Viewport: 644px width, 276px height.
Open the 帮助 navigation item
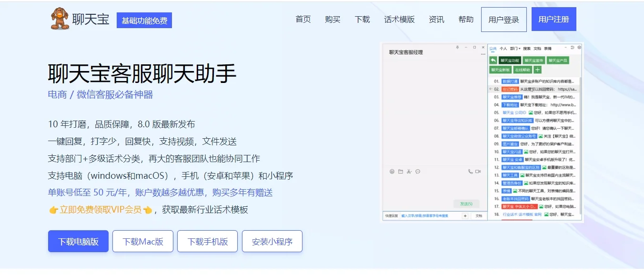[x=466, y=20]
